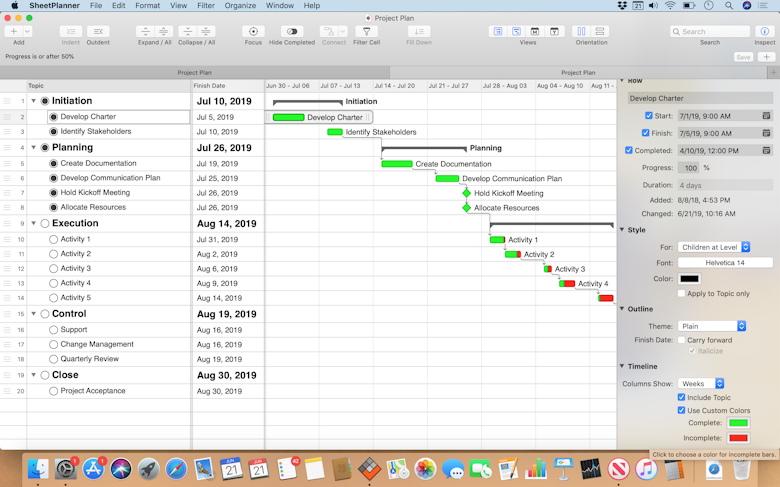Add a new tab with plus icon
The image size is (780, 487).
[x=774, y=73]
